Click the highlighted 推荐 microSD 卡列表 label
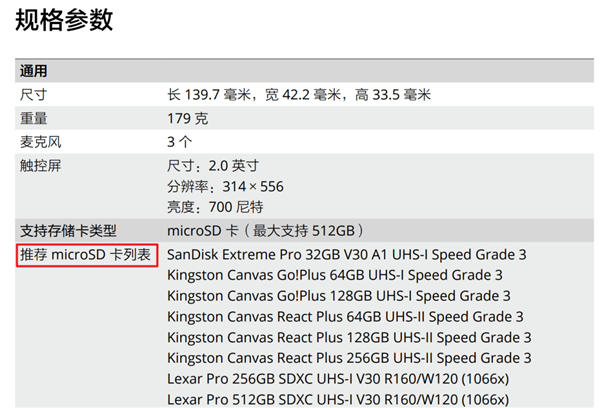This screenshot has height=408, width=600. click(86, 255)
